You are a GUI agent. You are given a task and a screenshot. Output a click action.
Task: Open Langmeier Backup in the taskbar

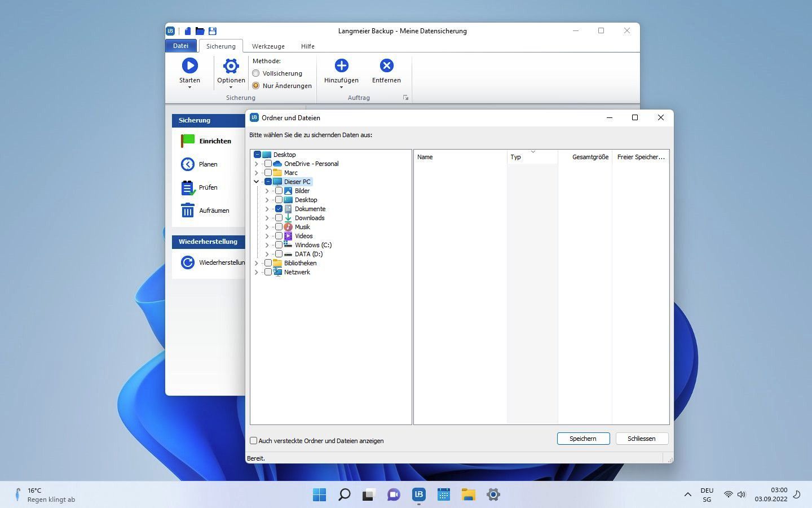418,494
